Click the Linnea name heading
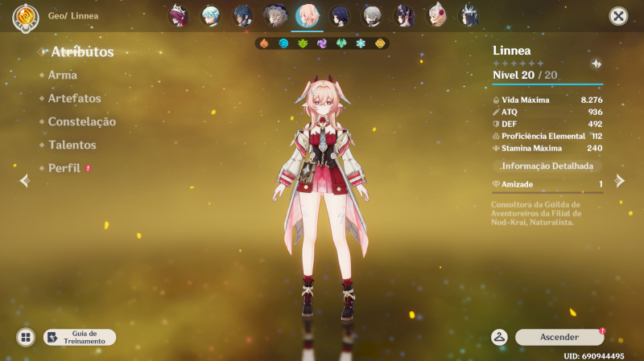The width and height of the screenshot is (644, 361). point(512,51)
